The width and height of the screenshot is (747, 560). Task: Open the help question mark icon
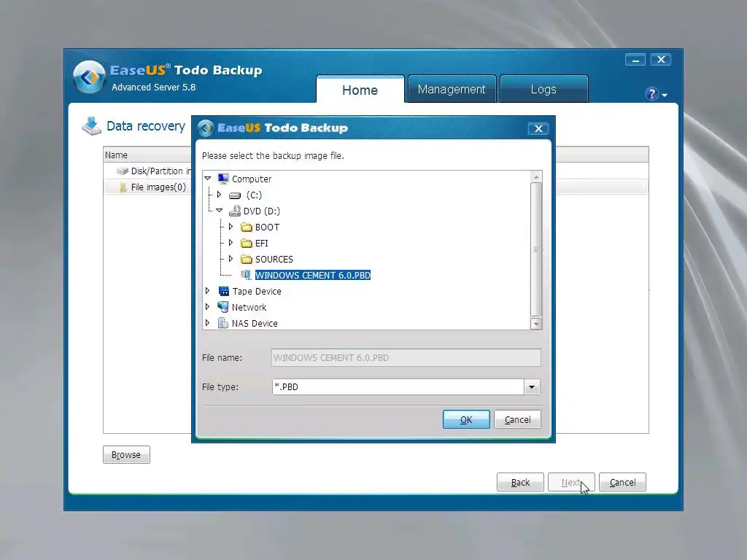tap(651, 94)
